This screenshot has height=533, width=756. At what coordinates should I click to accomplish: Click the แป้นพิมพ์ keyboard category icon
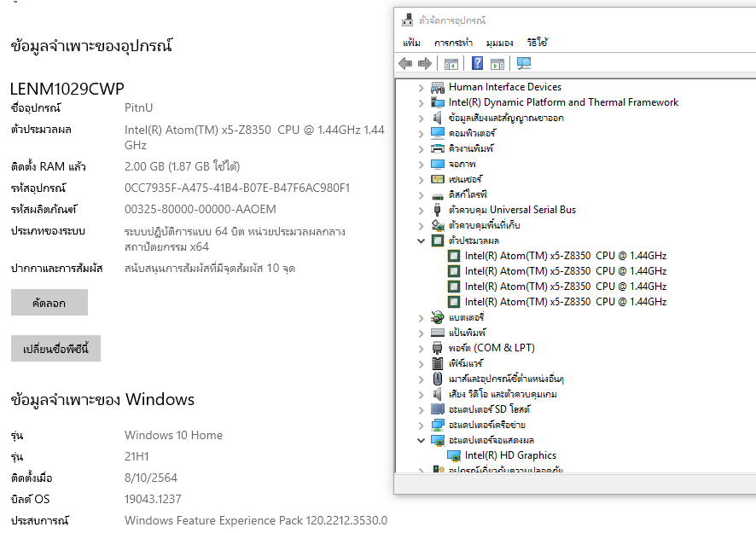[x=438, y=333]
